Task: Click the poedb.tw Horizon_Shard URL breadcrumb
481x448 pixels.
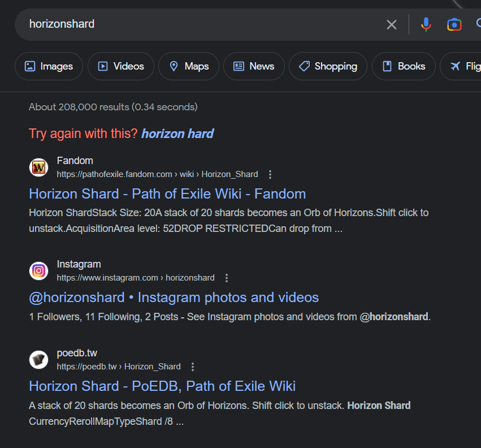Action: click(x=119, y=367)
